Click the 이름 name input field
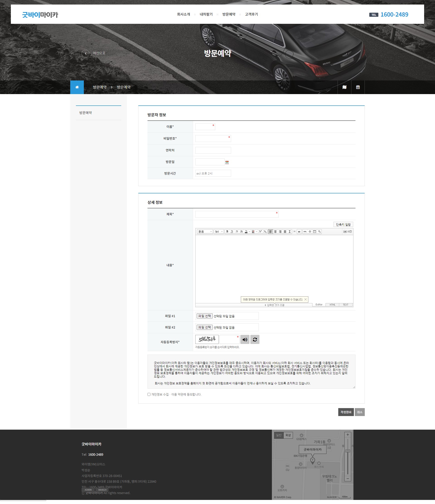The width and height of the screenshot is (435, 504). pyautogui.click(x=205, y=127)
